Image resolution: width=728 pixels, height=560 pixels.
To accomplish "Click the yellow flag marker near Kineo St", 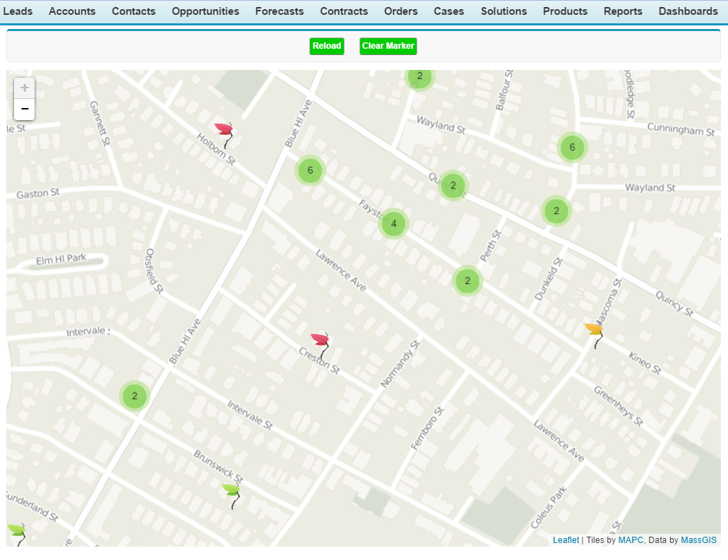I will [x=594, y=330].
